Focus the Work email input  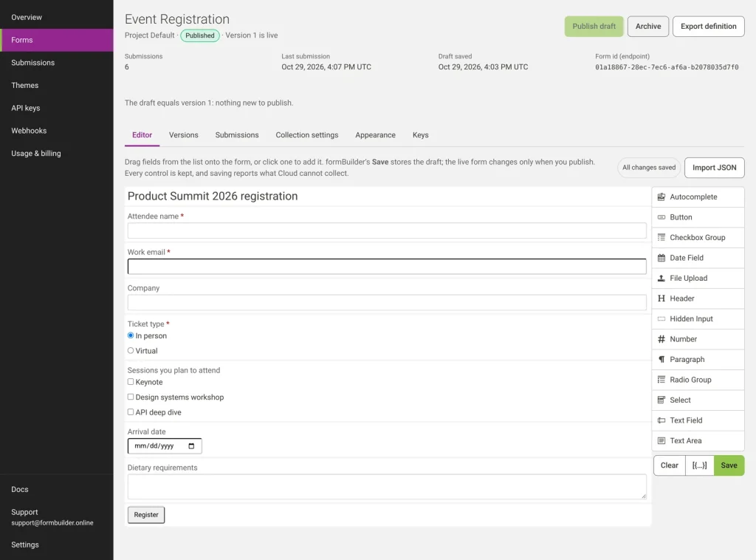387,266
